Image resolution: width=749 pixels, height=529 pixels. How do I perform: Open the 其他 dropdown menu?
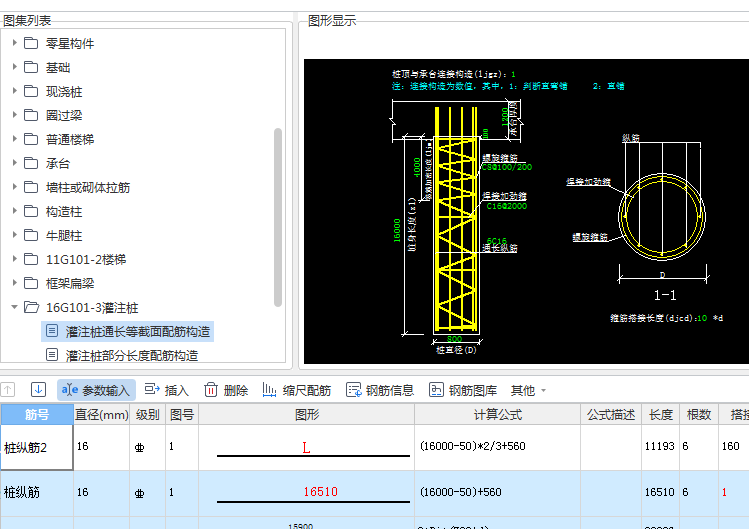point(528,390)
